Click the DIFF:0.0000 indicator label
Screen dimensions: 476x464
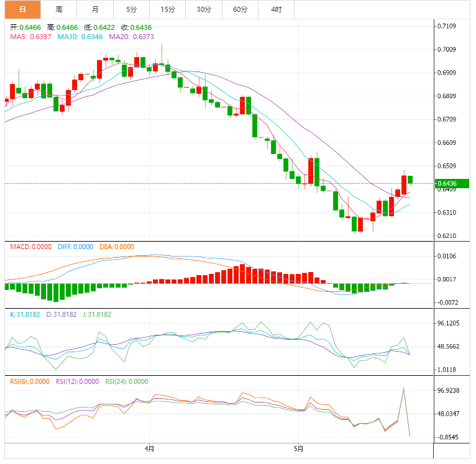click(x=75, y=247)
